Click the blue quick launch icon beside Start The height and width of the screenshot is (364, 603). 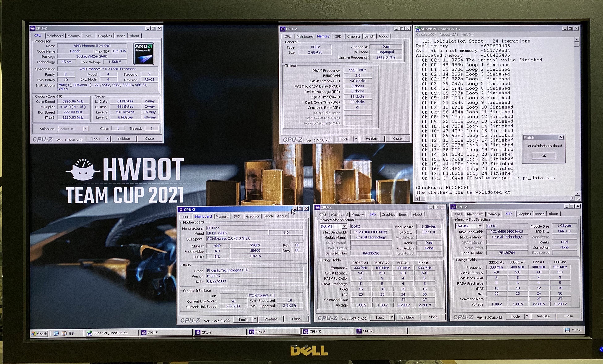coord(56,333)
